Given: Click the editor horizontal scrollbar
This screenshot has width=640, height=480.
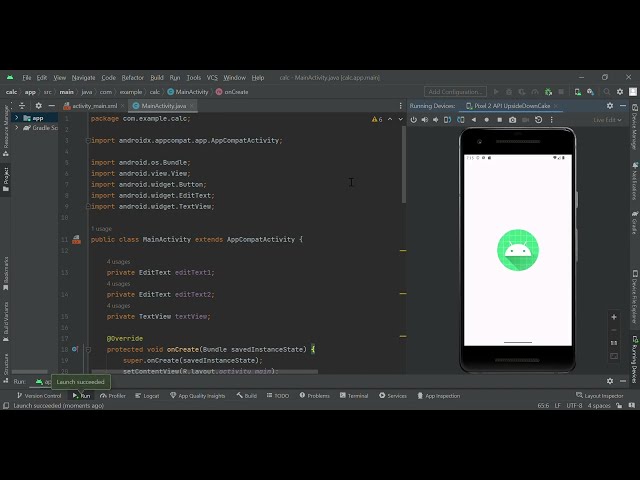Looking at the screenshot, I should (x=204, y=371).
